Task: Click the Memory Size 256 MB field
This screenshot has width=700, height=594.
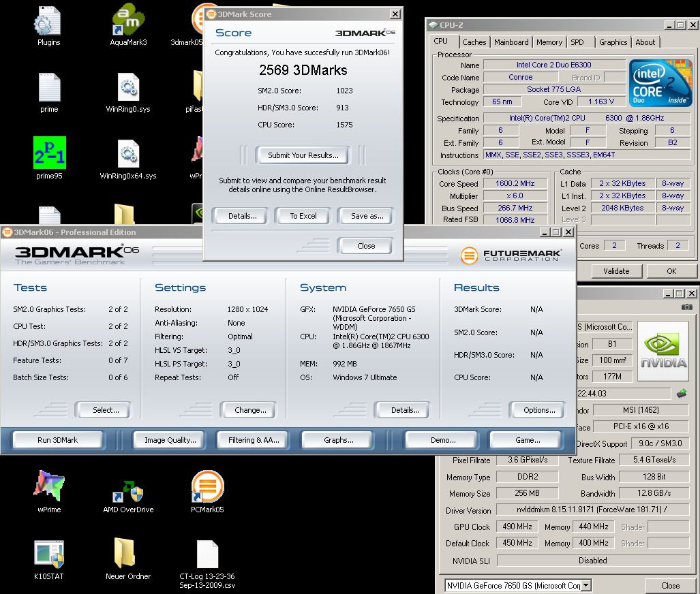Action: point(528,493)
